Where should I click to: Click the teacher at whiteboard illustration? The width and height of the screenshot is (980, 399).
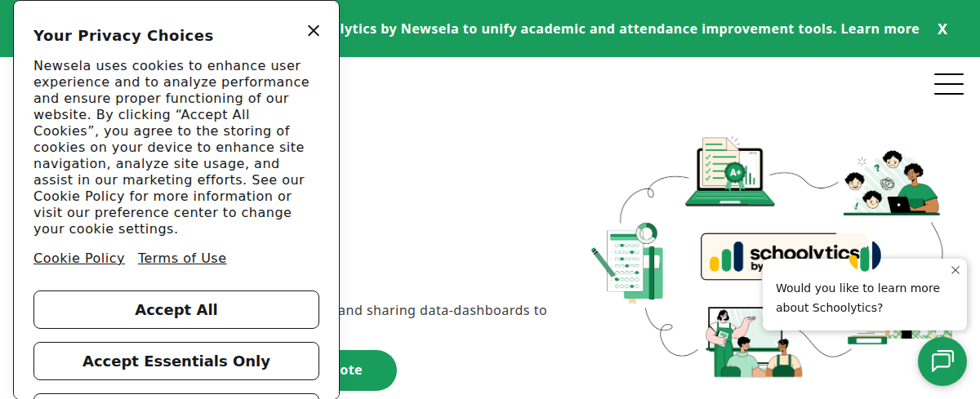pyautogui.click(x=753, y=343)
